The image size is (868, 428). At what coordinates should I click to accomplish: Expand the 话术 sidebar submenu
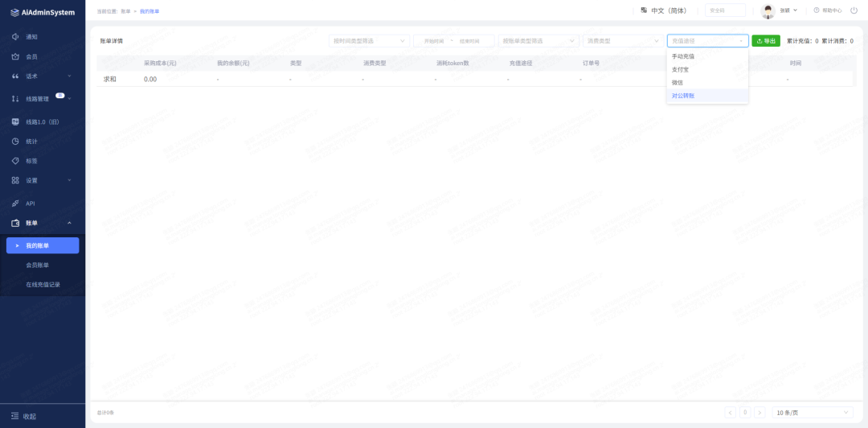[69, 76]
